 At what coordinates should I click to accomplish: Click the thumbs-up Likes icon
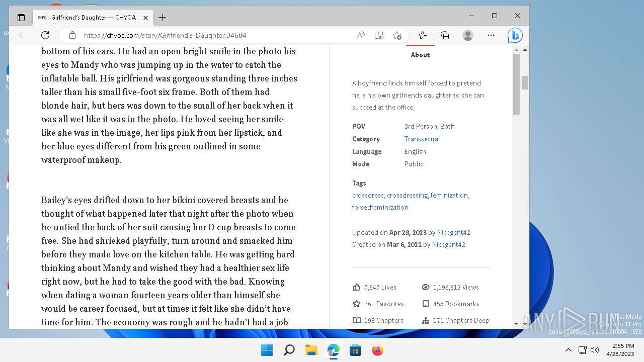pos(357,287)
